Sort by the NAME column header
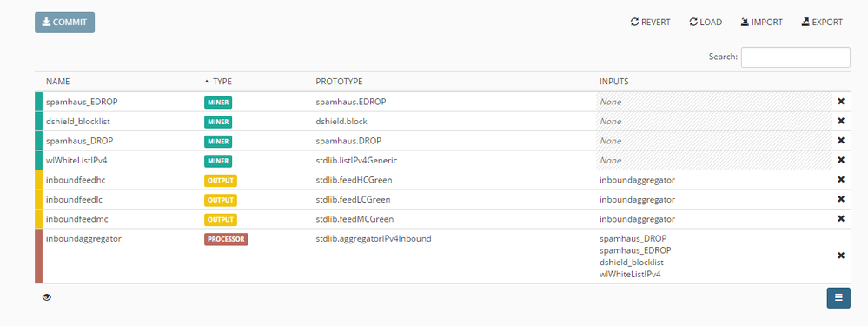This screenshot has height=326, width=868. point(58,82)
